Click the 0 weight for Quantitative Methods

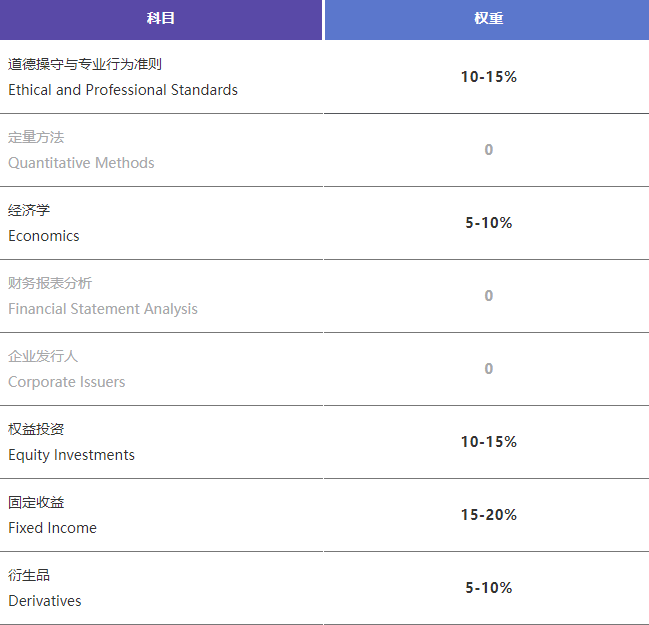(488, 150)
